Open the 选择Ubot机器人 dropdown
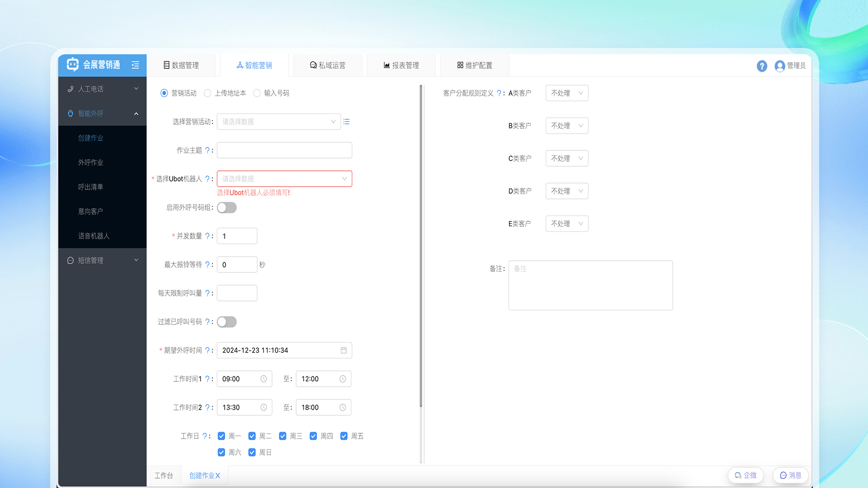The height and width of the screenshot is (488, 868). [x=284, y=179]
